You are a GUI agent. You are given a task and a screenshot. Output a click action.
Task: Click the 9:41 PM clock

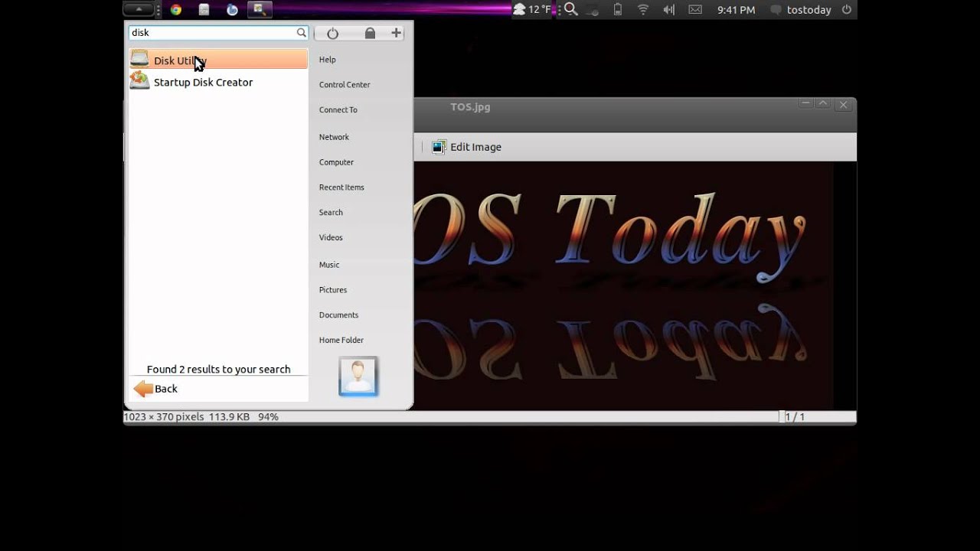coord(737,10)
